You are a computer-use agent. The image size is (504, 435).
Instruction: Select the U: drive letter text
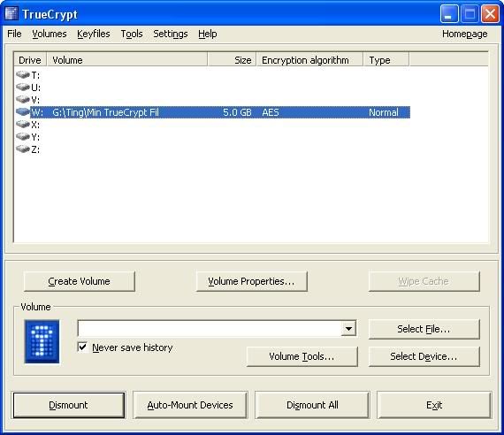coord(35,88)
